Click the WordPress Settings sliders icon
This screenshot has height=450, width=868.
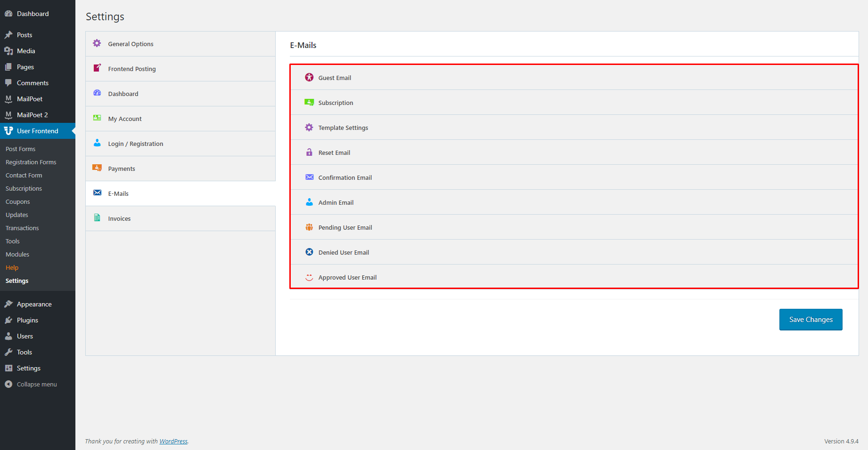click(x=8, y=368)
